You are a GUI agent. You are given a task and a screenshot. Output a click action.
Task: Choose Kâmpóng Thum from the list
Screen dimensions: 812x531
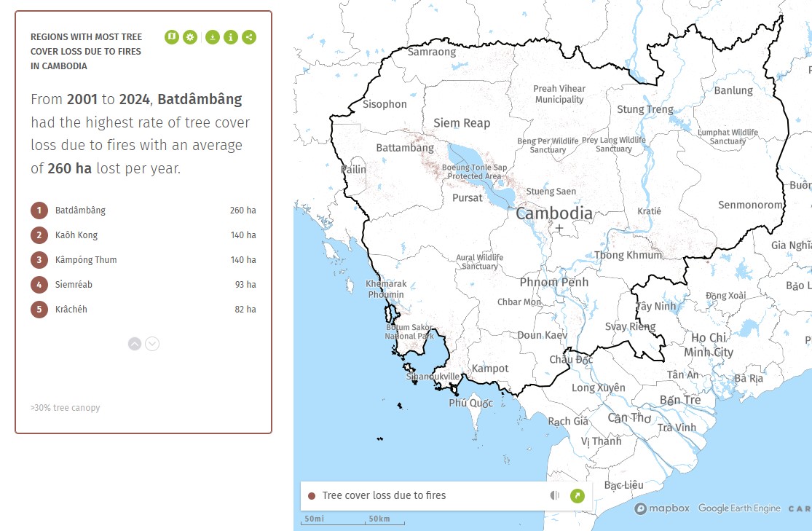[x=86, y=260]
